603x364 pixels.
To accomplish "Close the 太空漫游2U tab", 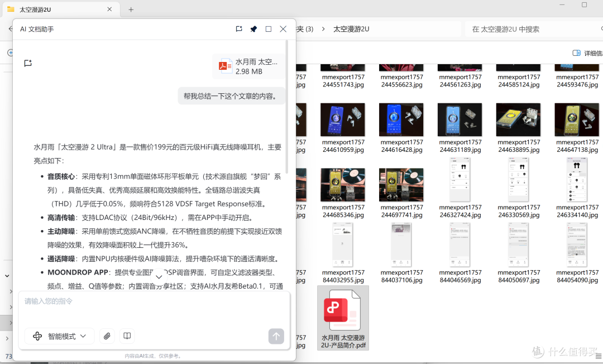I will point(109,9).
